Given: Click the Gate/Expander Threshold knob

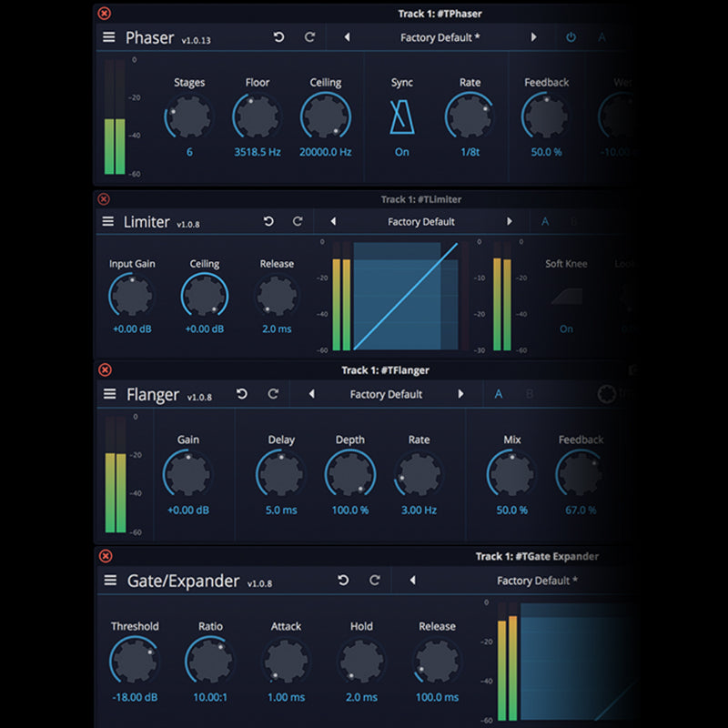Looking at the screenshot, I should click(x=134, y=662).
